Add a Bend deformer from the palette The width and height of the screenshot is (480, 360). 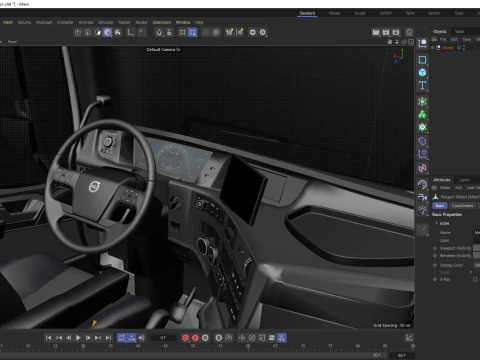[422, 141]
